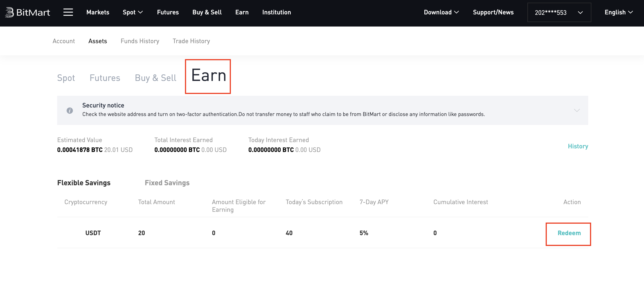This screenshot has width=644, height=299.
Task: Open Earn in the top navigation bar
Action: click(x=242, y=12)
